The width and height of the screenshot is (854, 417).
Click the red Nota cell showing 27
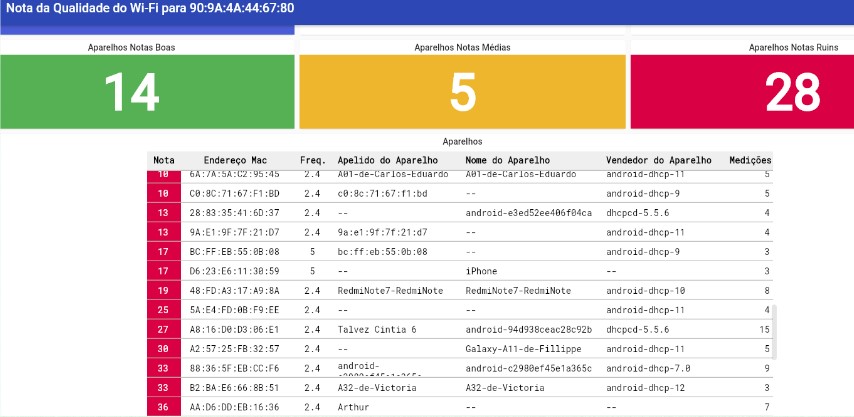[x=164, y=330]
